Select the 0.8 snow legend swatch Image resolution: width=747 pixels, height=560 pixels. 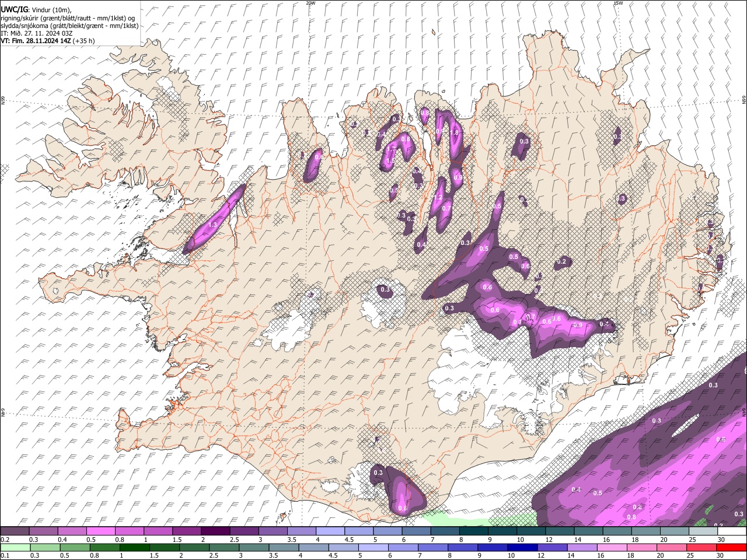[129, 531]
